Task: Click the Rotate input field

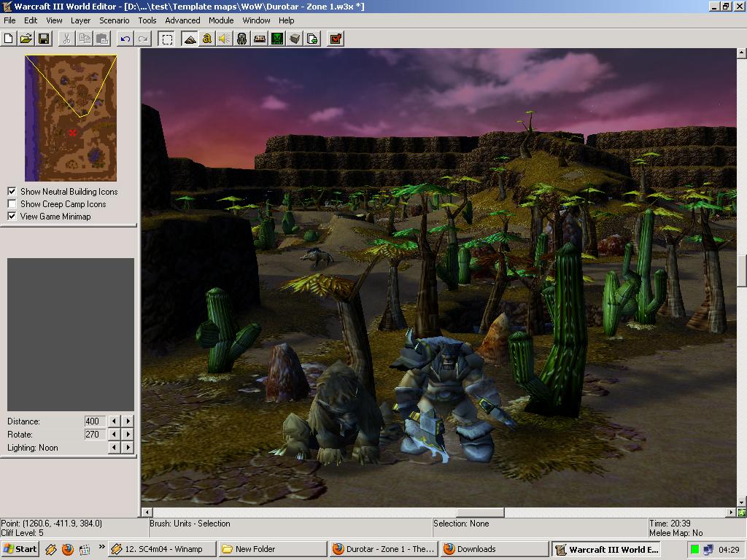Action: pos(95,435)
